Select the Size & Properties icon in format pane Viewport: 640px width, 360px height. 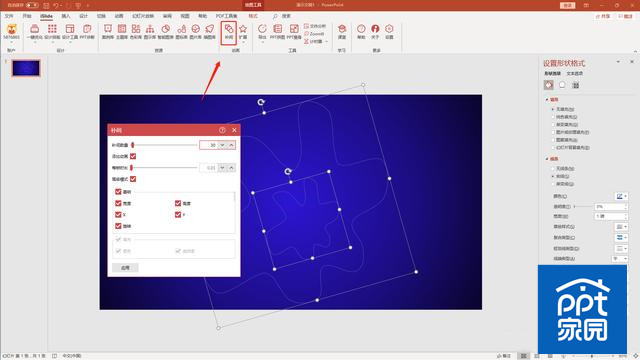coord(576,85)
